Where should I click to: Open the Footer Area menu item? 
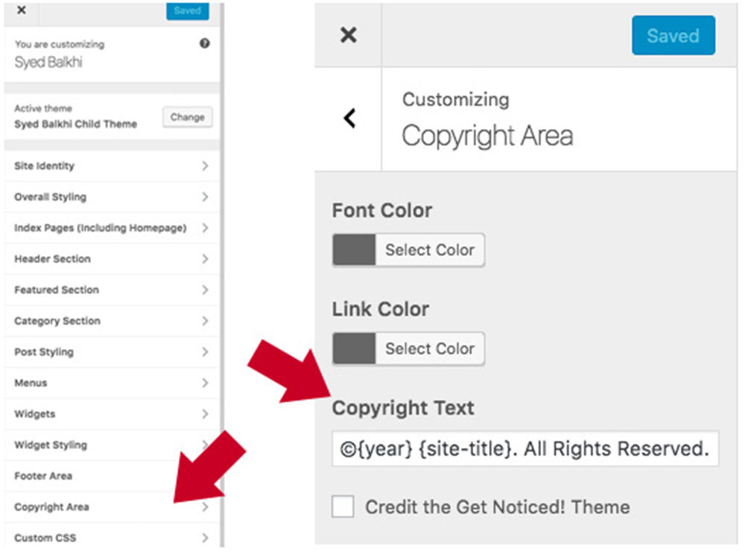tap(43, 476)
